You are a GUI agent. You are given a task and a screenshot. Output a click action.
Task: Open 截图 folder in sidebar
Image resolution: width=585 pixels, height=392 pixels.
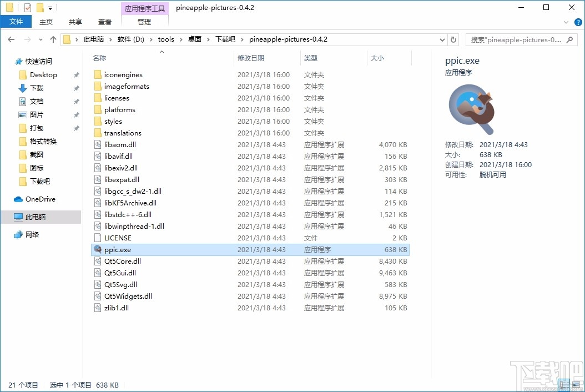37,154
